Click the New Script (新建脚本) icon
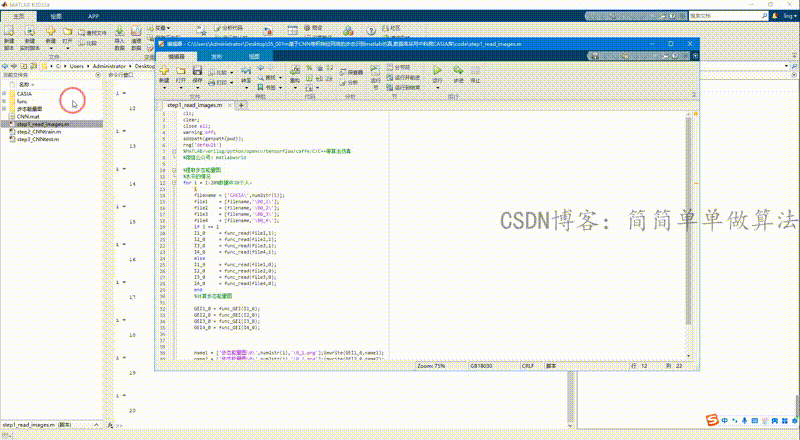 click(9, 32)
